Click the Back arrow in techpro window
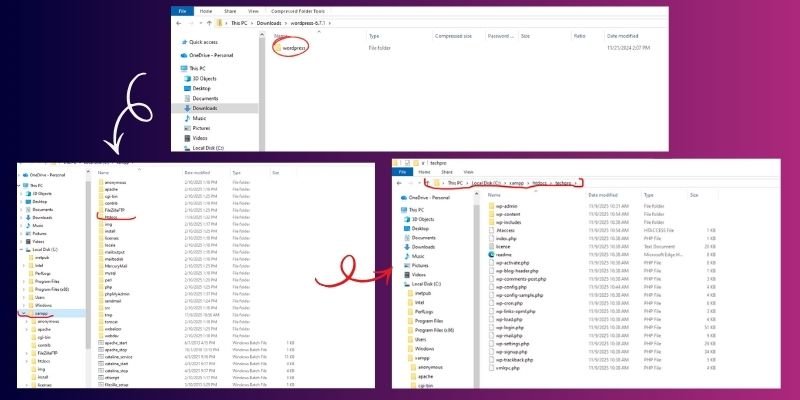The width and height of the screenshot is (800, 400). tap(399, 183)
